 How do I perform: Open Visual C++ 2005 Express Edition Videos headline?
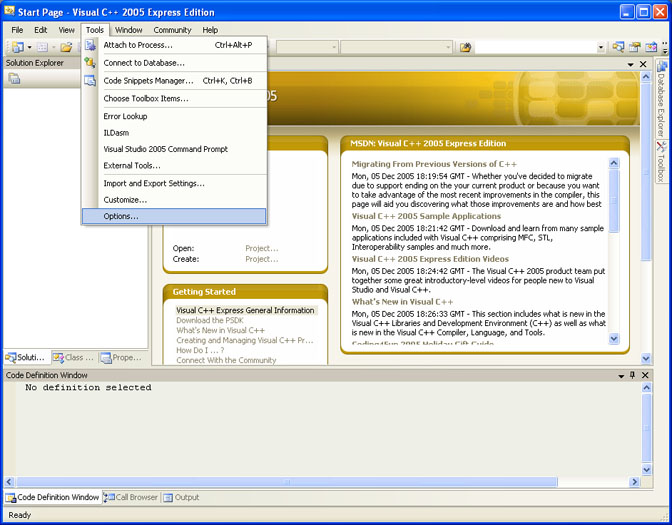(x=430, y=259)
